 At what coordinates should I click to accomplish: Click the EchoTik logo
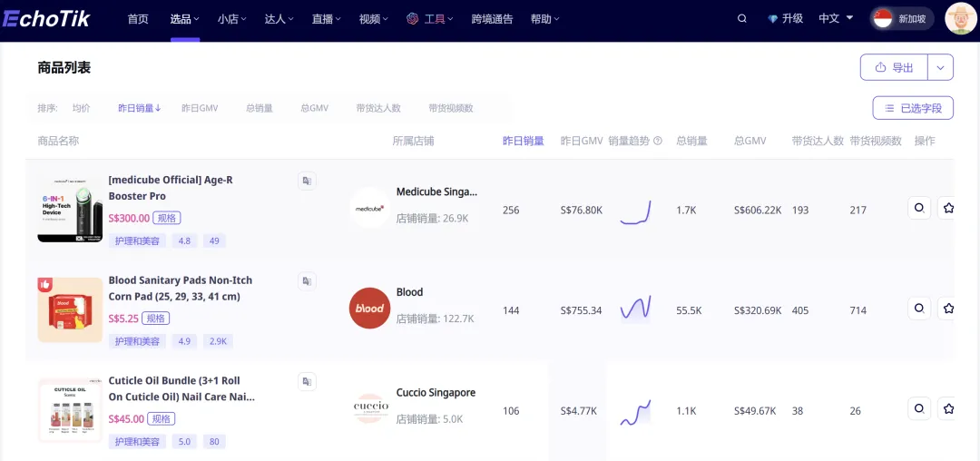[45, 19]
